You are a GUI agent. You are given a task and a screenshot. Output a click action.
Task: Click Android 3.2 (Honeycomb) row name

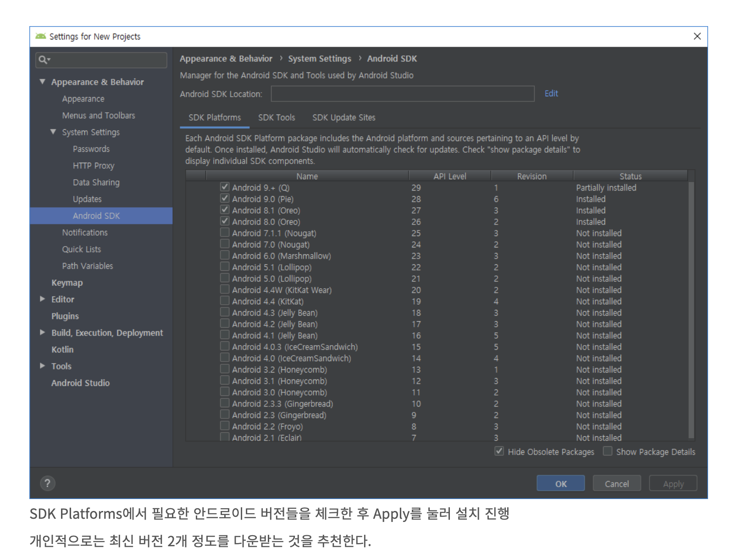click(x=279, y=370)
